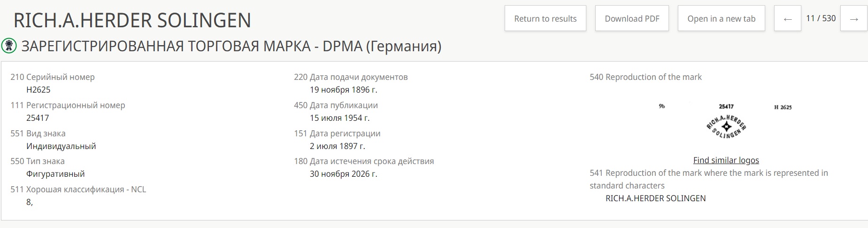Click the 11 / 530 record counter
The height and width of the screenshot is (228, 868).
coord(821,18)
